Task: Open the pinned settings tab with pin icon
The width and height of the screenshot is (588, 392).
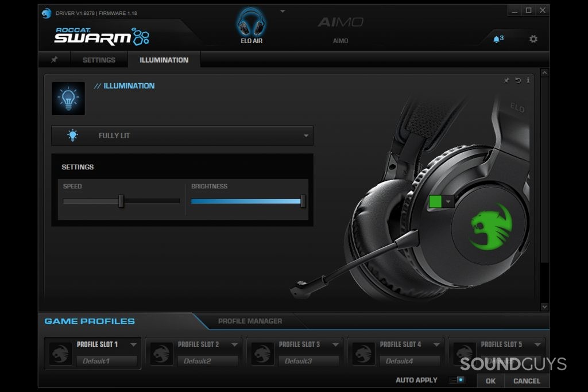Action: (55, 60)
